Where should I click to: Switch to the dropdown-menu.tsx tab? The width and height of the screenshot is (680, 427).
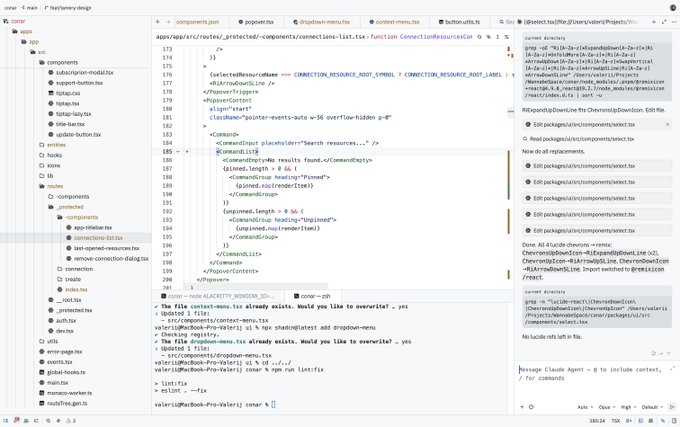pos(321,22)
